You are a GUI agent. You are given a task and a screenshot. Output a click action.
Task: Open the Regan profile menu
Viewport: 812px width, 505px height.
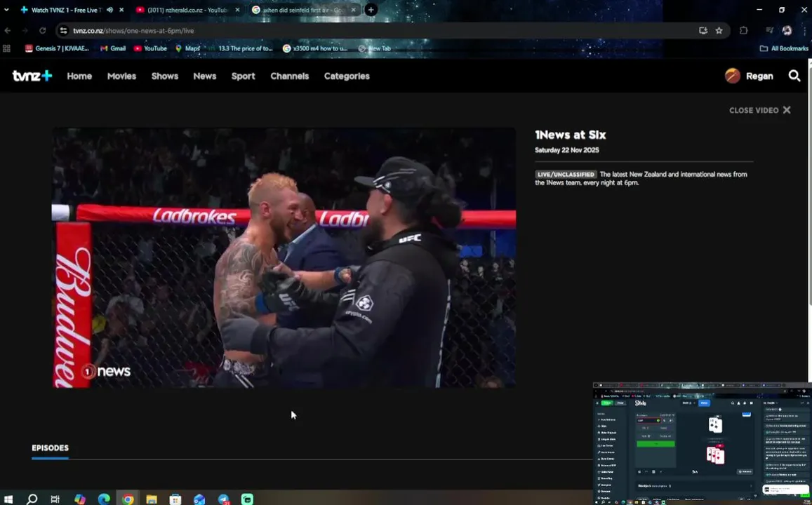[x=749, y=76]
